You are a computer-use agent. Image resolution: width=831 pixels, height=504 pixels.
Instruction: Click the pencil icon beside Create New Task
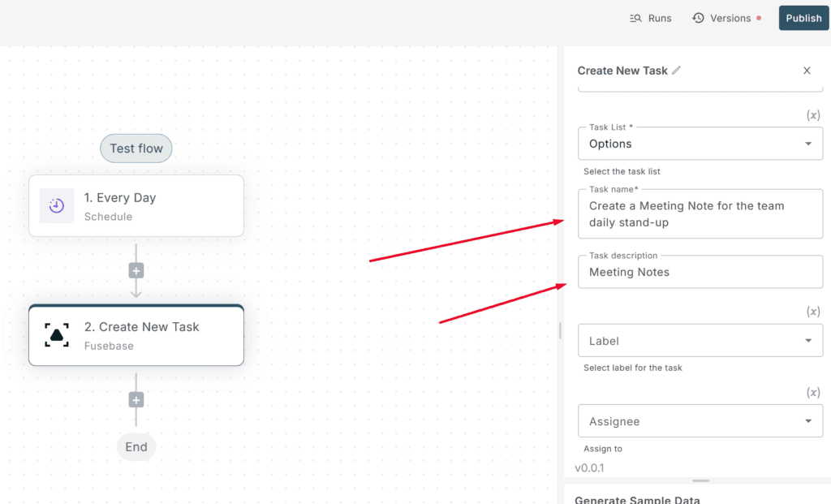tap(676, 71)
